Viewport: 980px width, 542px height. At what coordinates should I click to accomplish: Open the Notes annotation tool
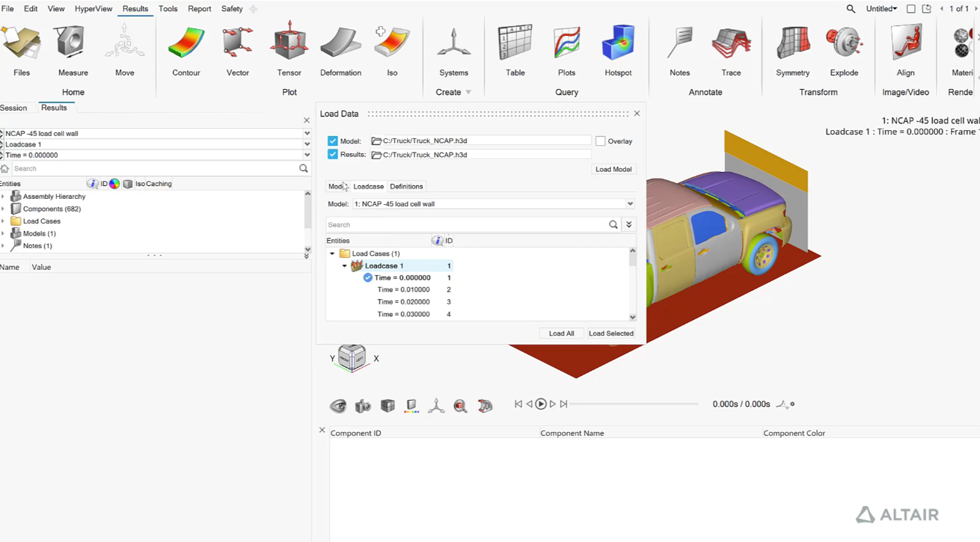[679, 51]
